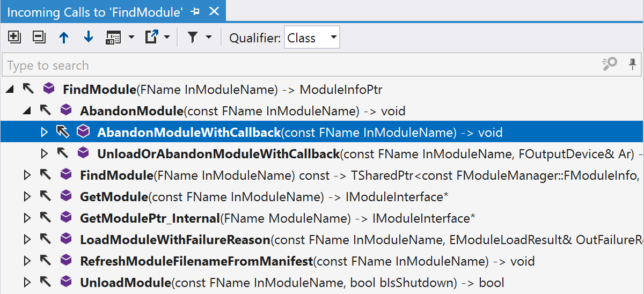
Task: Click the Expand All toolbar icon
Action: 14,38
